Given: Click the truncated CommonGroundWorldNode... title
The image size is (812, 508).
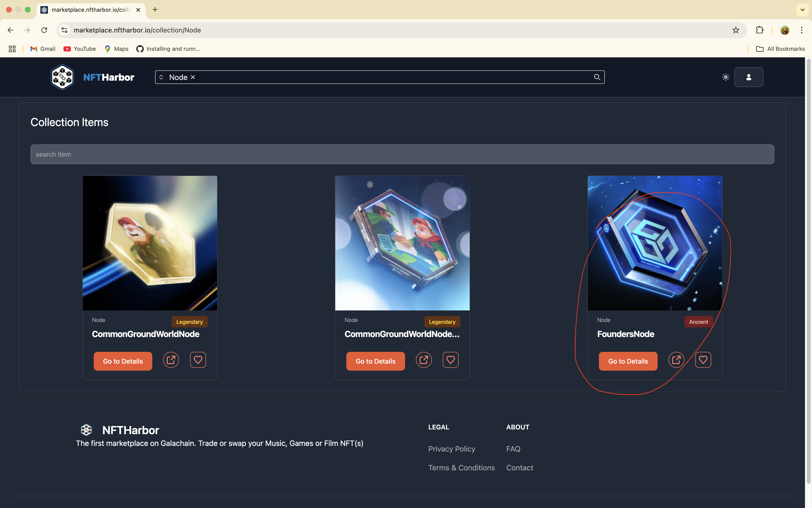Looking at the screenshot, I should tap(402, 334).
